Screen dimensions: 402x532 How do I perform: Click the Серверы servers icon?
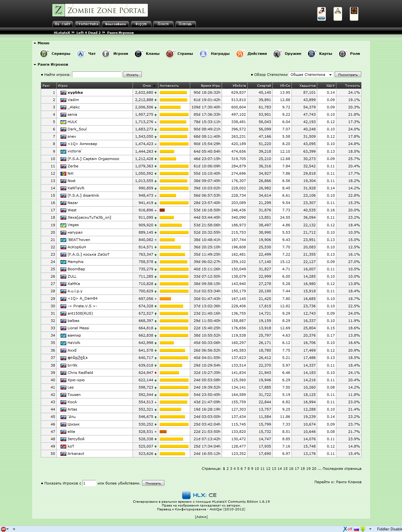pos(44,54)
